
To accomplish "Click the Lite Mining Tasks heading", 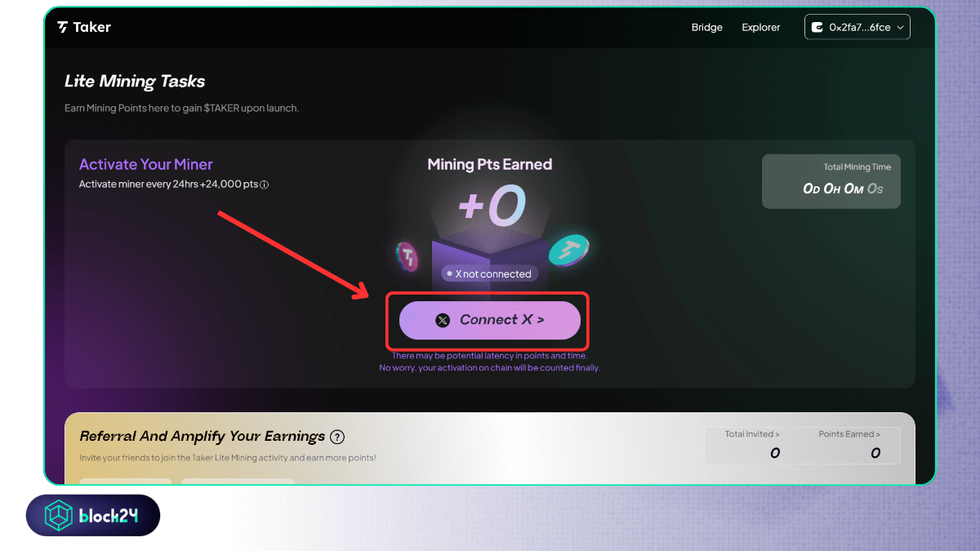I will coord(135,81).
